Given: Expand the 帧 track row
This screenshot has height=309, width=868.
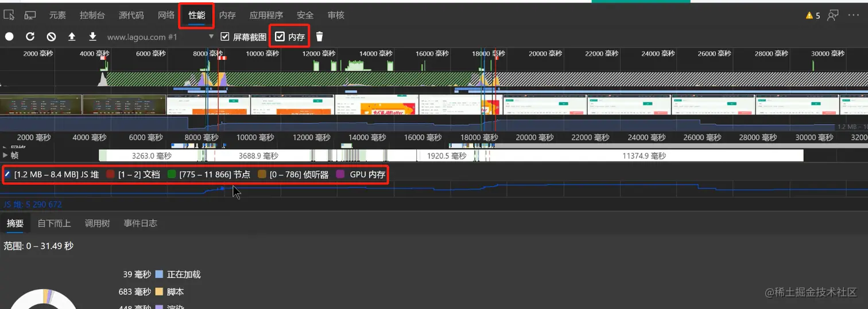Looking at the screenshot, I should 6,155.
